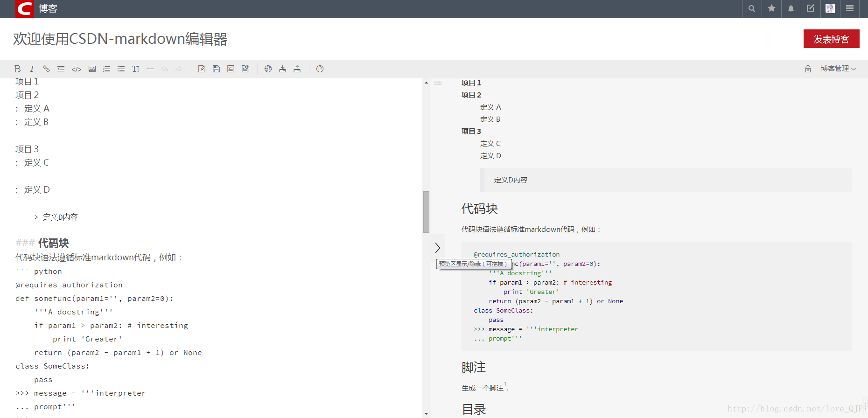Click the ': 定义 C' line in the editor
868x418 pixels.
(x=32, y=163)
